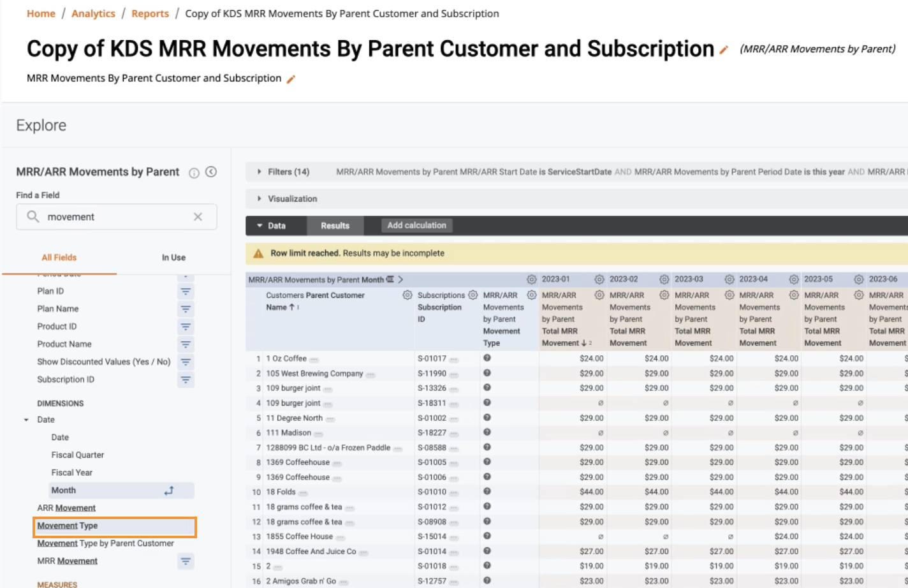Collapse the field picker arrow icon
908x588 pixels.
[211, 172]
